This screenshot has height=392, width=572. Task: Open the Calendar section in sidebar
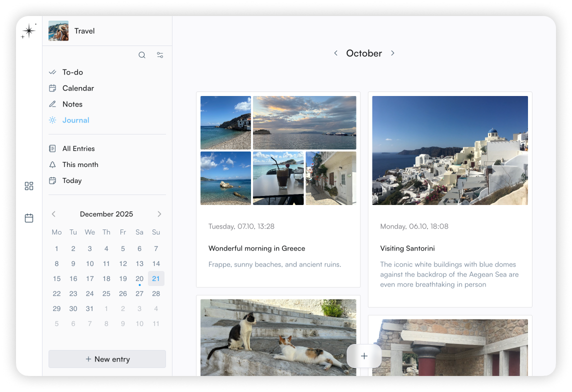(78, 88)
